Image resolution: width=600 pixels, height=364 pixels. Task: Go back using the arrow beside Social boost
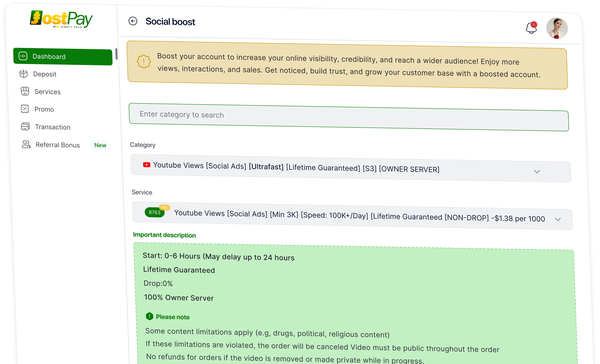[x=133, y=21]
